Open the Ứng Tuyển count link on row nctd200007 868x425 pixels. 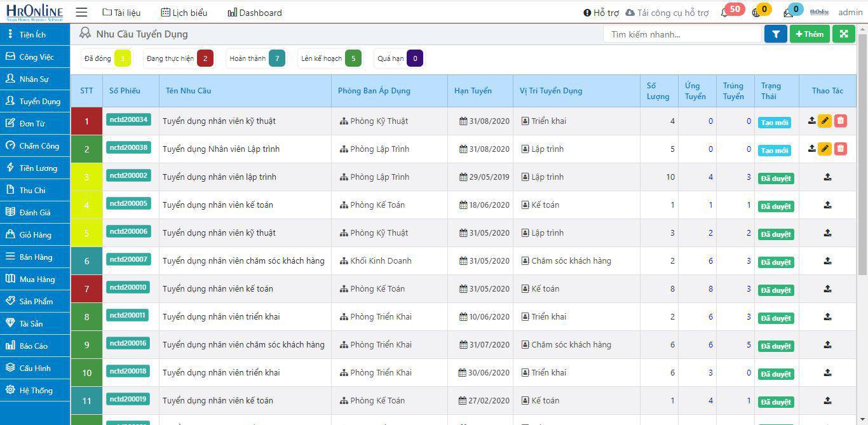pos(710,260)
